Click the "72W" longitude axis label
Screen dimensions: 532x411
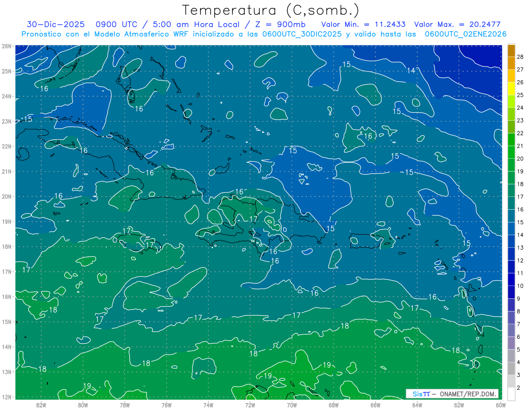250,405
